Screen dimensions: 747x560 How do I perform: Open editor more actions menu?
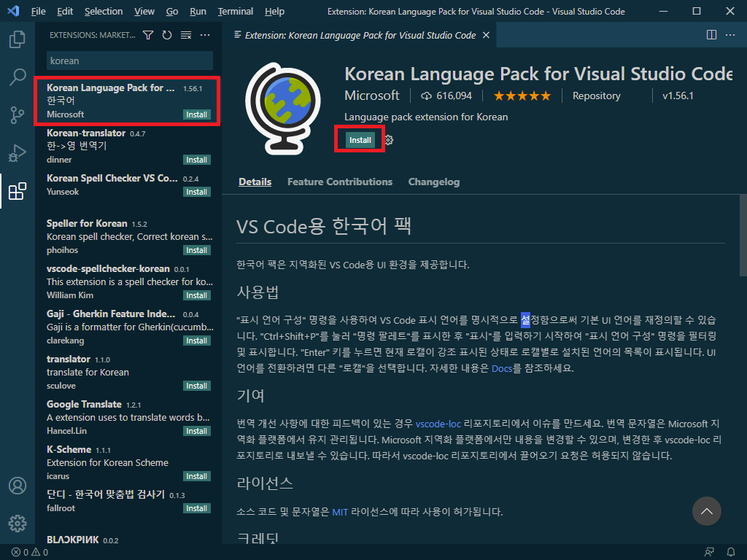pyautogui.click(x=729, y=35)
